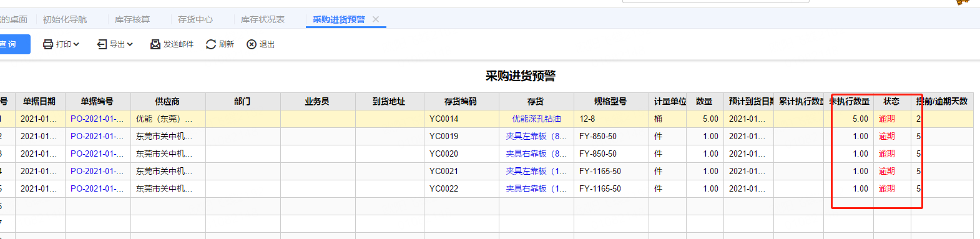980x239 pixels.
Task: Open the PO link in YC0014 row
Action: point(97,119)
